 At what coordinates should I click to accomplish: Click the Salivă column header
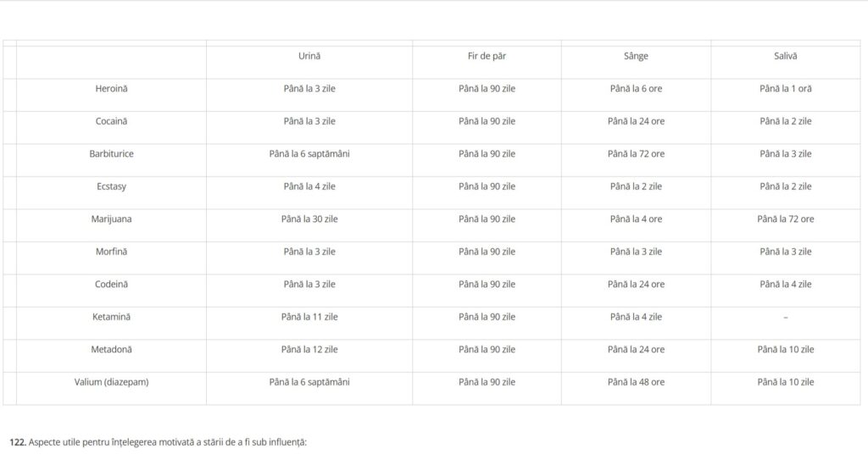785,56
